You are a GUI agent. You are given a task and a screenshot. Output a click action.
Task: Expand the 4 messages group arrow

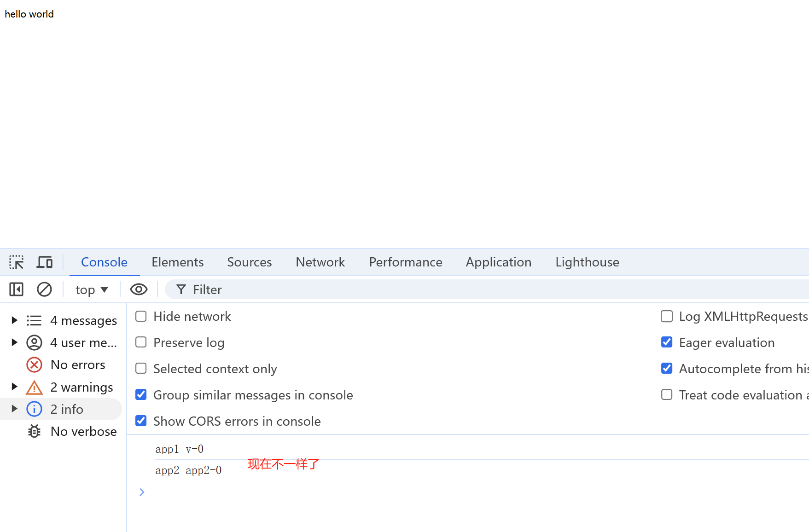click(14, 320)
